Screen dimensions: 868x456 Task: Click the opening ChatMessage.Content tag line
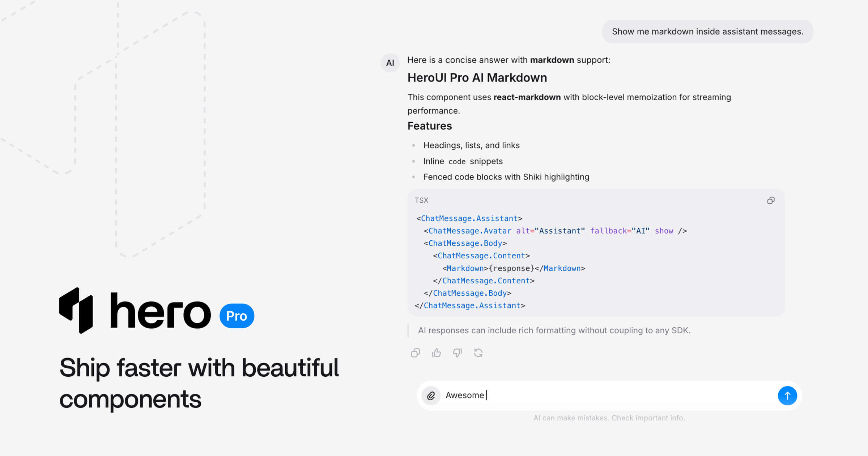(x=481, y=256)
